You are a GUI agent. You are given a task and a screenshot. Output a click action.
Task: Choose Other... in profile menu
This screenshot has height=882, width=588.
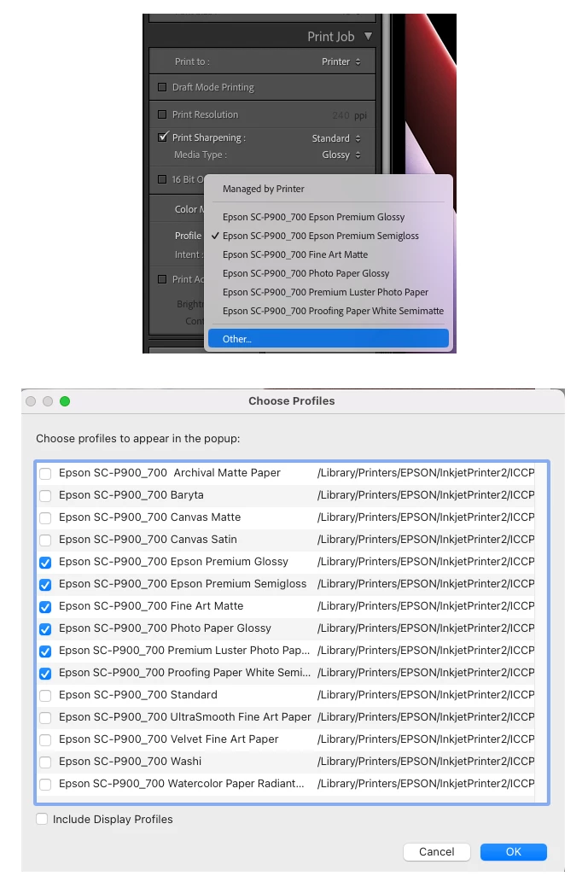click(329, 339)
